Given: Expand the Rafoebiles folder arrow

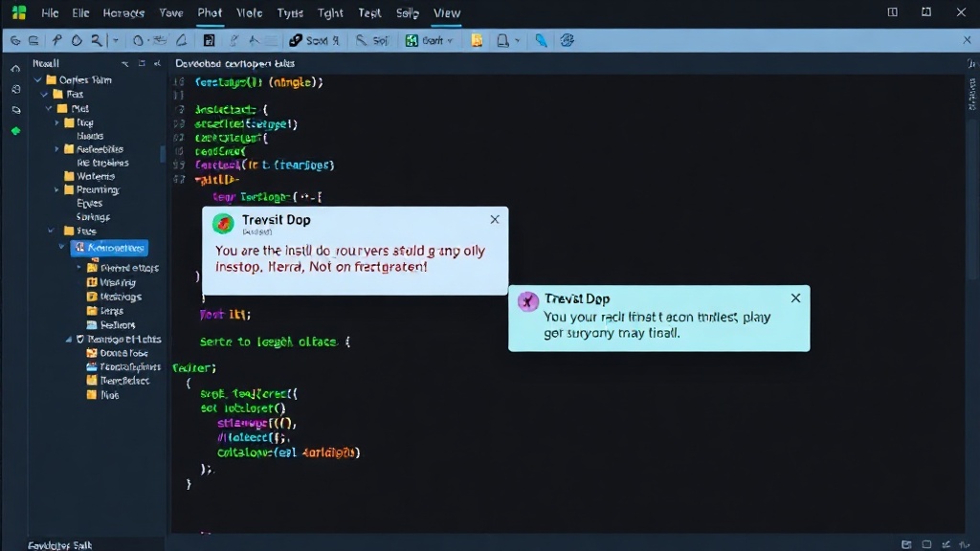Looking at the screenshot, I should pyautogui.click(x=56, y=149).
